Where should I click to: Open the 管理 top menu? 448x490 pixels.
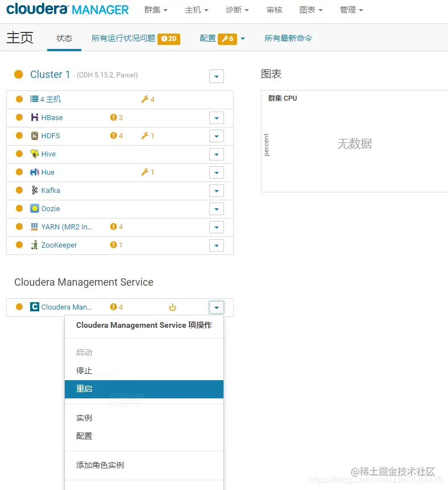[351, 10]
